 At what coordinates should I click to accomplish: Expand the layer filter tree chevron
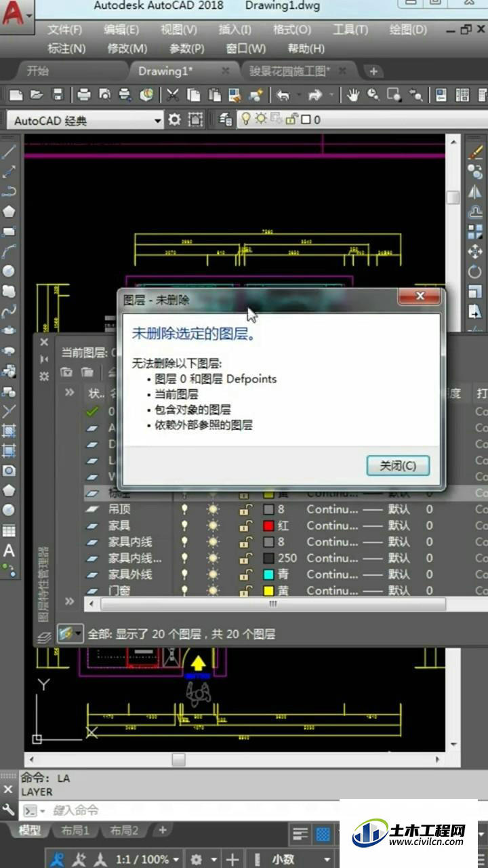(70, 393)
